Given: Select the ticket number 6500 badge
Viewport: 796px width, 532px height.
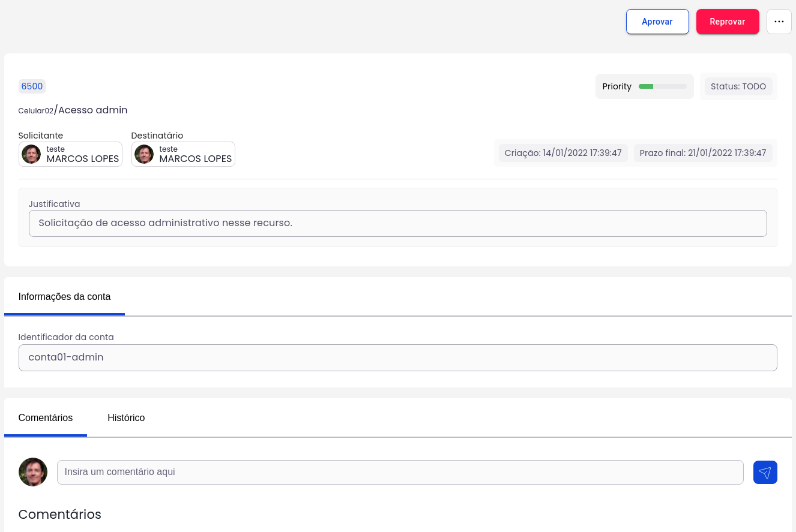Looking at the screenshot, I should click(32, 86).
